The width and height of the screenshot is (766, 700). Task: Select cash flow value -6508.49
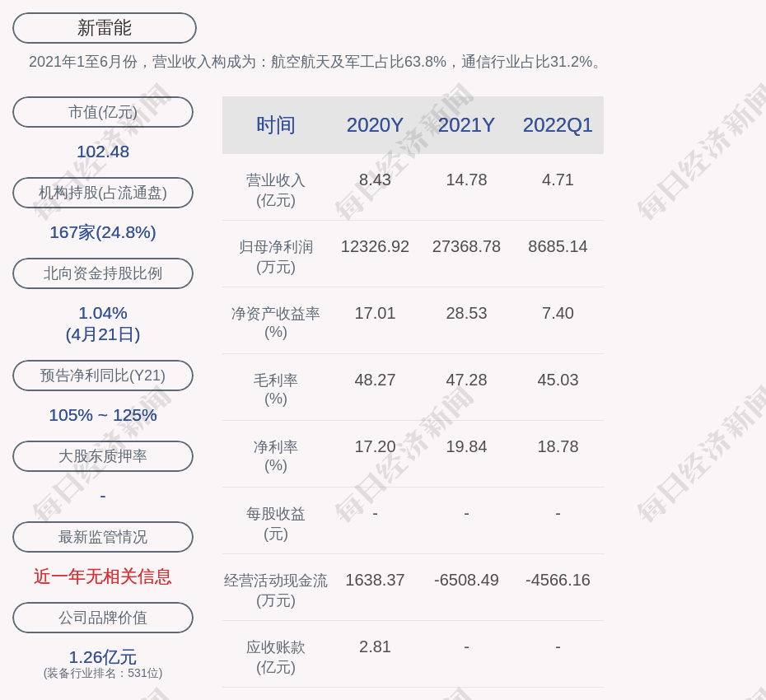pos(466,581)
